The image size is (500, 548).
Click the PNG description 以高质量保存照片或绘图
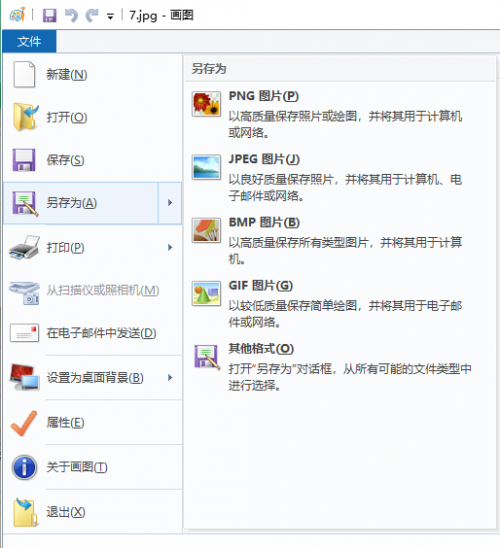346,124
